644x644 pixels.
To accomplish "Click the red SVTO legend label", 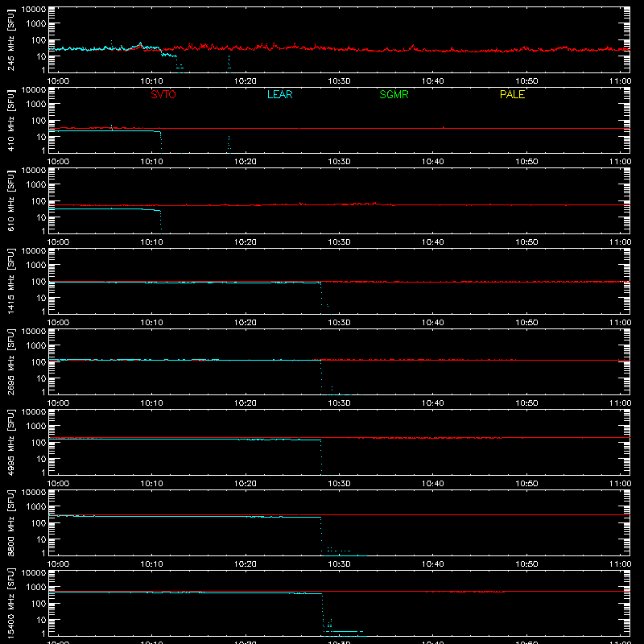I will (x=163, y=94).
